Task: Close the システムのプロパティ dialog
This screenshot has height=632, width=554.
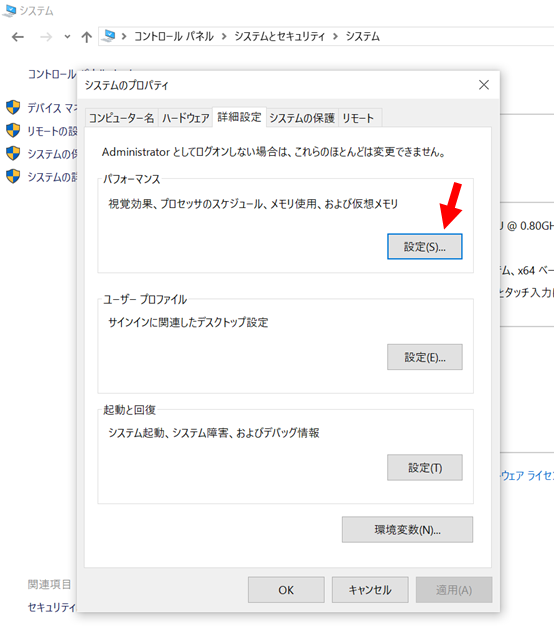Action: pyautogui.click(x=484, y=85)
